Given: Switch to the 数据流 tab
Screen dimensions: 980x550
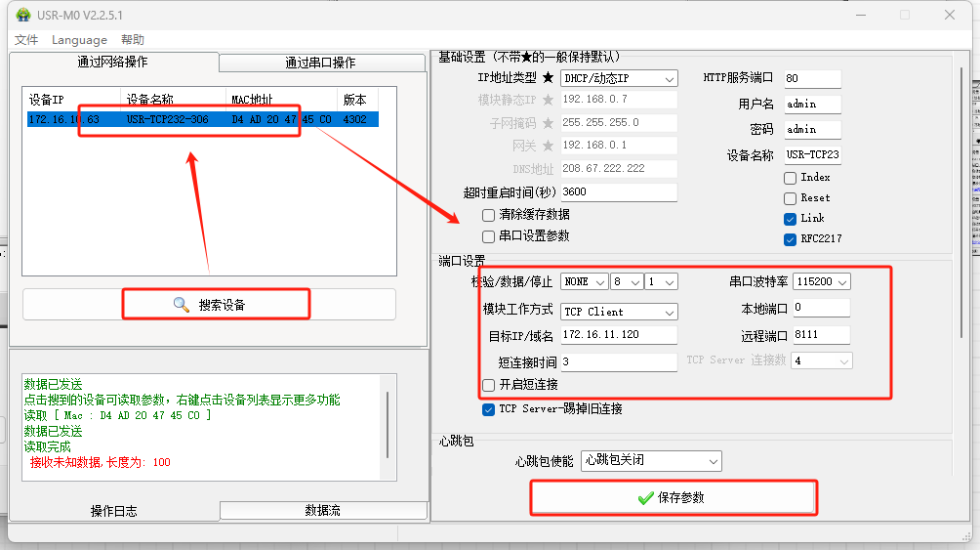Looking at the screenshot, I should pos(323,511).
